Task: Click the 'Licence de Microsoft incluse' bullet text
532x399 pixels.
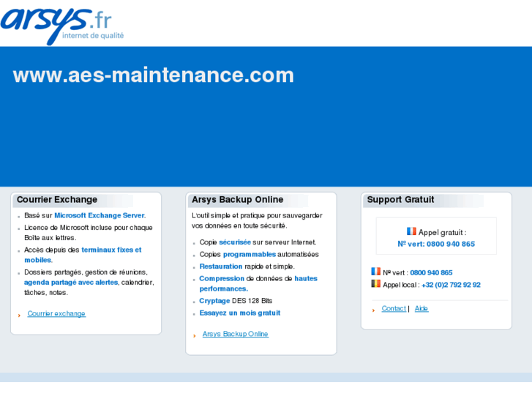Action: tap(89, 233)
